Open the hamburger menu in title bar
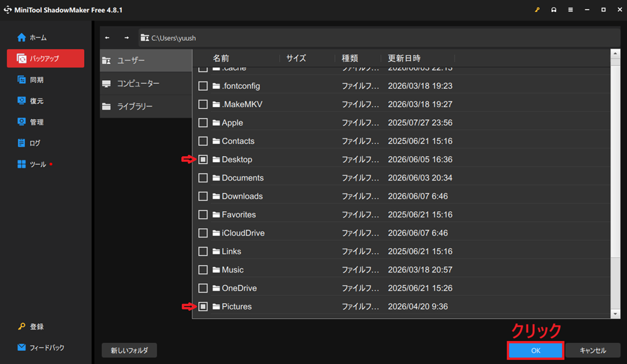The image size is (627, 364). tap(571, 9)
